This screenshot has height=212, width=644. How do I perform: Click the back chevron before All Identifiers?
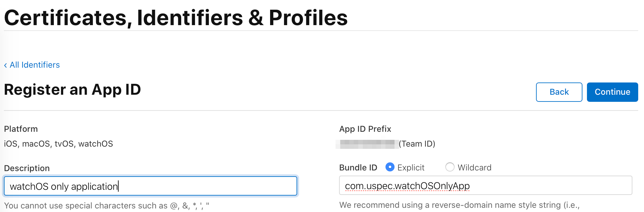tap(5, 65)
